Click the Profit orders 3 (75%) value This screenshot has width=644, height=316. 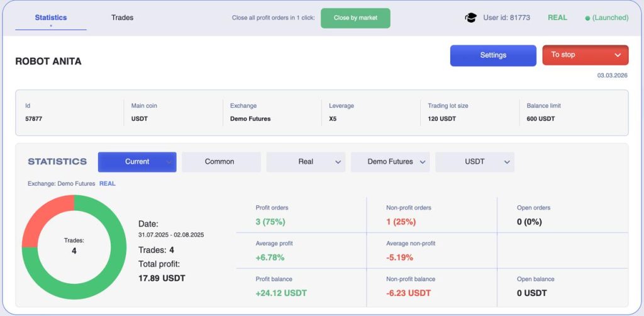click(270, 222)
